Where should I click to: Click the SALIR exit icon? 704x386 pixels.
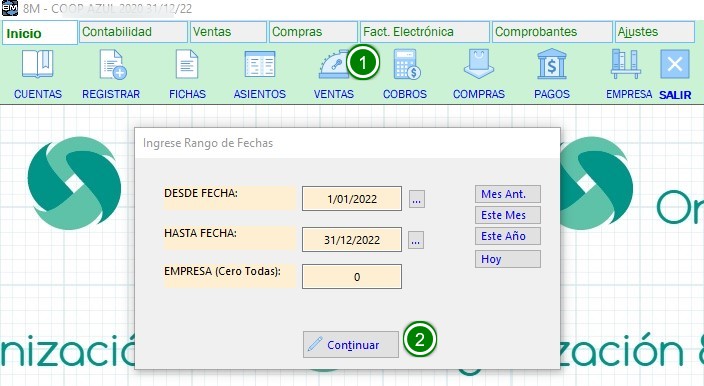tap(675, 64)
